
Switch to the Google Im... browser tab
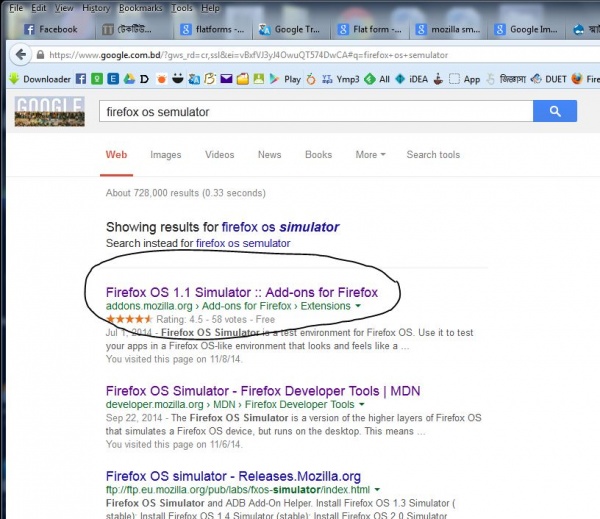[527, 29]
